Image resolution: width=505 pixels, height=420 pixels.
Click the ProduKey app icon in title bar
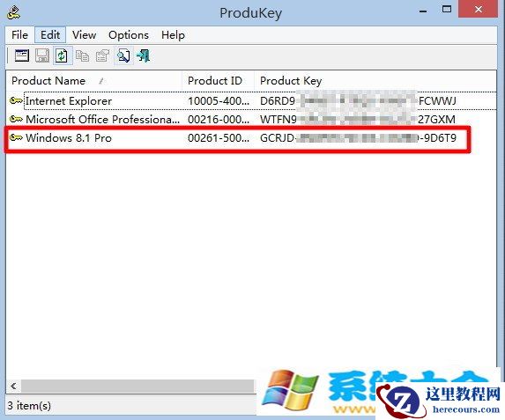[x=13, y=13]
